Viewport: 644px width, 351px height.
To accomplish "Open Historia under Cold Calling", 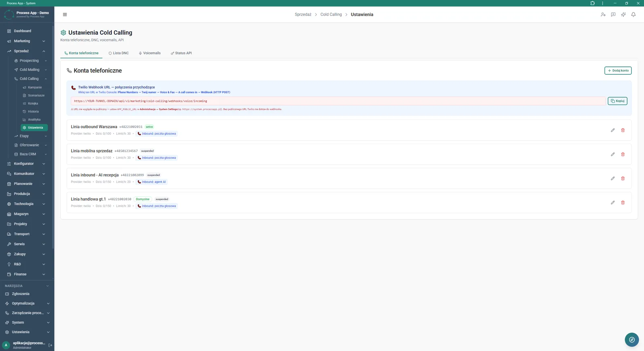I will point(35,111).
